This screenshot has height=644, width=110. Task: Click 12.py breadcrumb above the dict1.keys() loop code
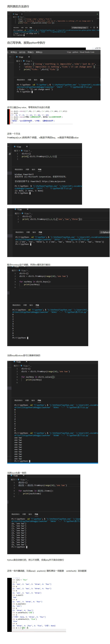point(23,270)
